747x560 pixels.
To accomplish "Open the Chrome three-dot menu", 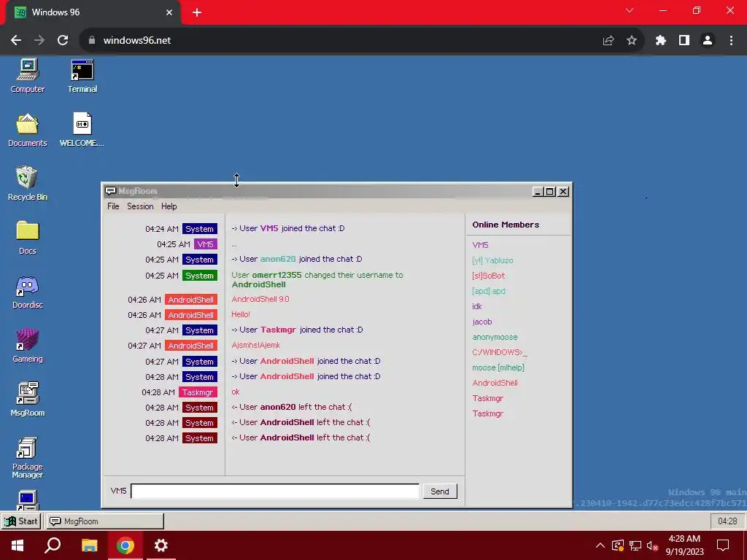I will (x=731, y=41).
